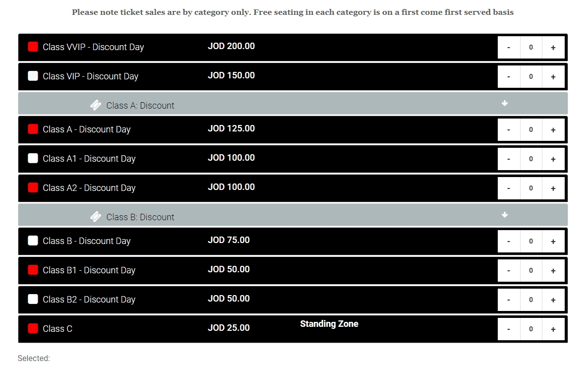Click the Class A: Discount header label
Screen dimensions: 588x368
point(140,106)
